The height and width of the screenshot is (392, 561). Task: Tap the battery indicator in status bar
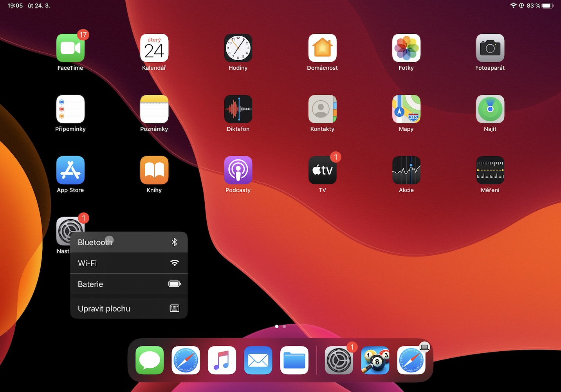(548, 5)
